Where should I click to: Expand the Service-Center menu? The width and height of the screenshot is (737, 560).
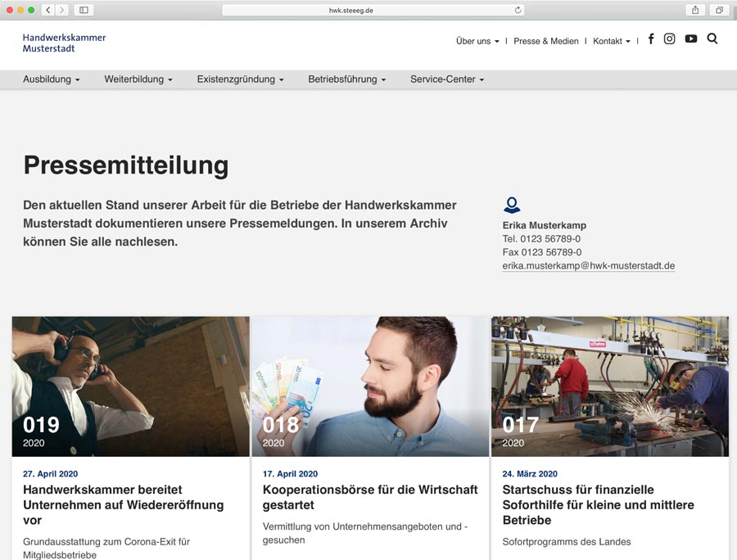[447, 79]
